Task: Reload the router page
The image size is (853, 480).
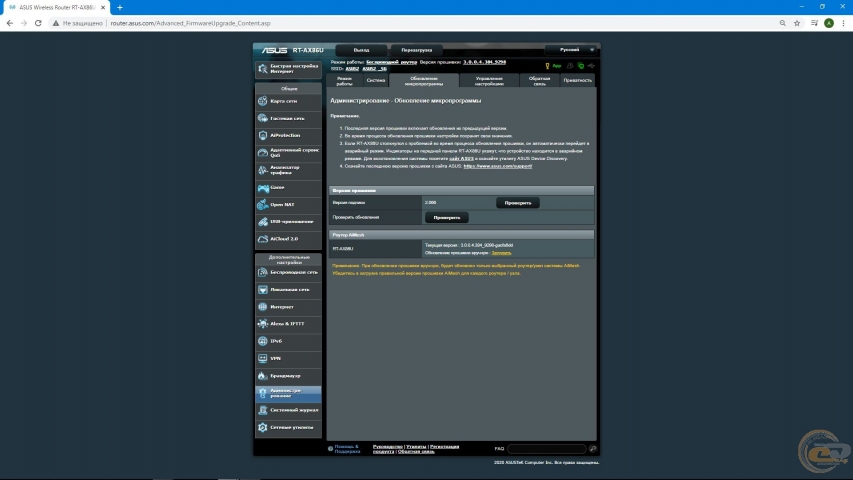Action: [x=38, y=23]
